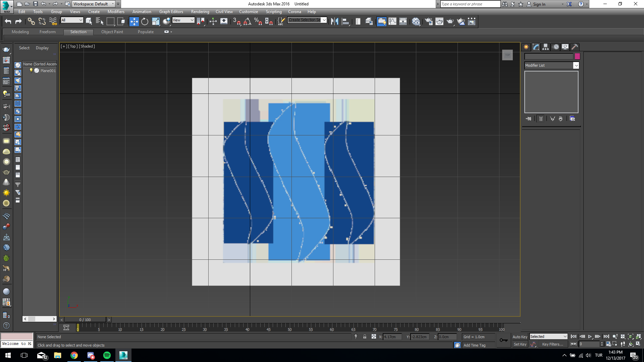644x362 pixels.
Task: Open the Sign In dropdown arrow
Action: pos(562,4)
